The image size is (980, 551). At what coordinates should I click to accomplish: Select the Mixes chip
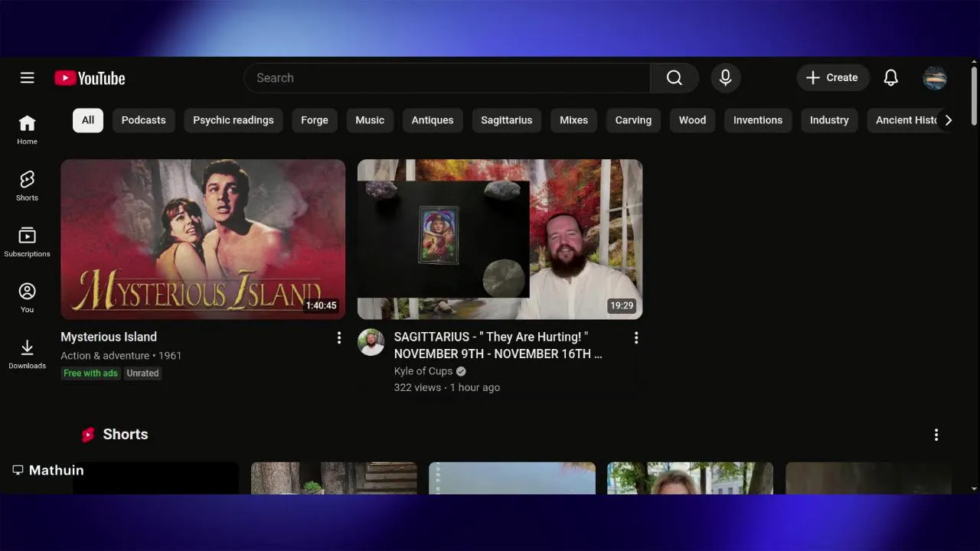point(573,120)
